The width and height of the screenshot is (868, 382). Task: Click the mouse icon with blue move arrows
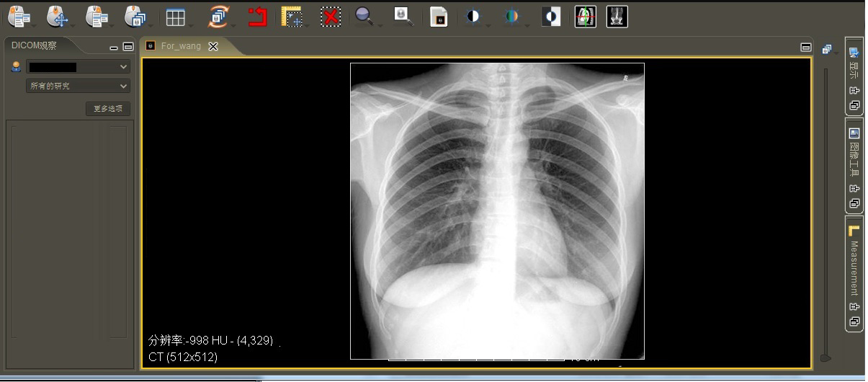click(x=58, y=17)
